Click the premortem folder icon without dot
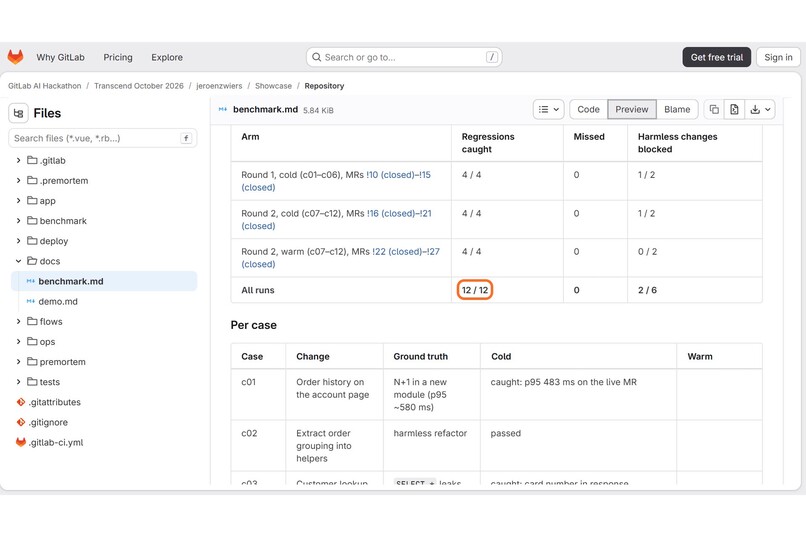Screen dimensions: 806x537 click(x=32, y=362)
